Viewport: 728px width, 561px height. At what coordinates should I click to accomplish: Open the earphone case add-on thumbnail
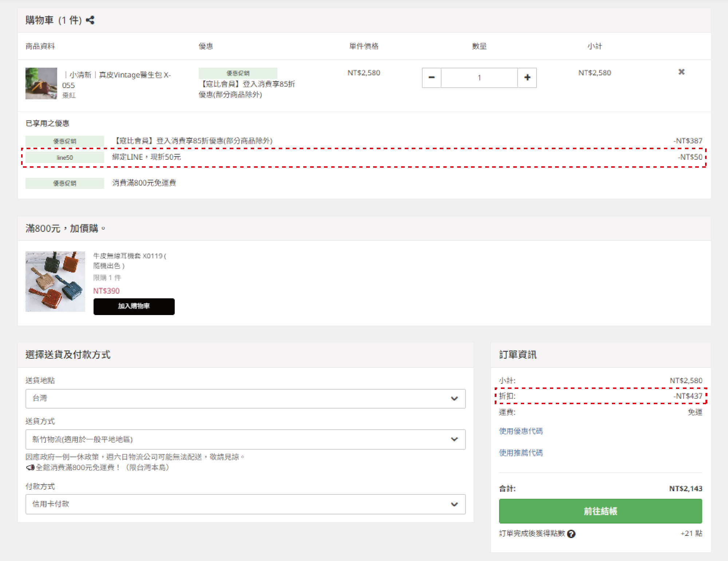point(55,281)
